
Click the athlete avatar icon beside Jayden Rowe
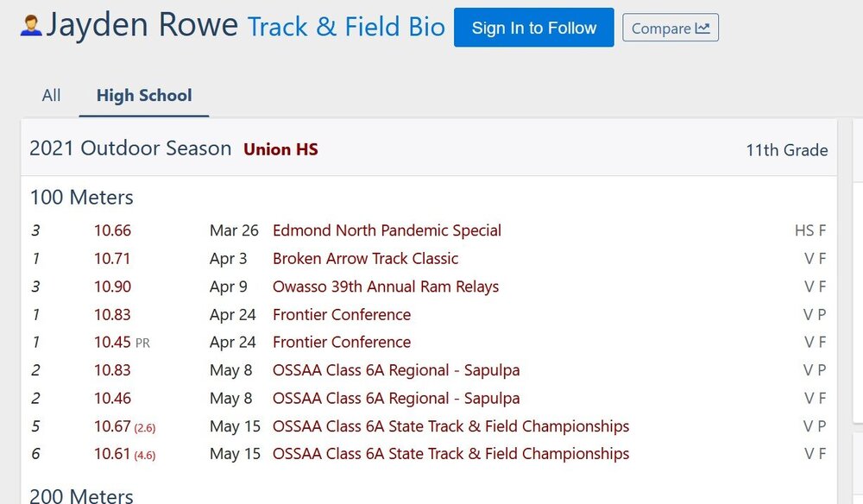coord(30,26)
